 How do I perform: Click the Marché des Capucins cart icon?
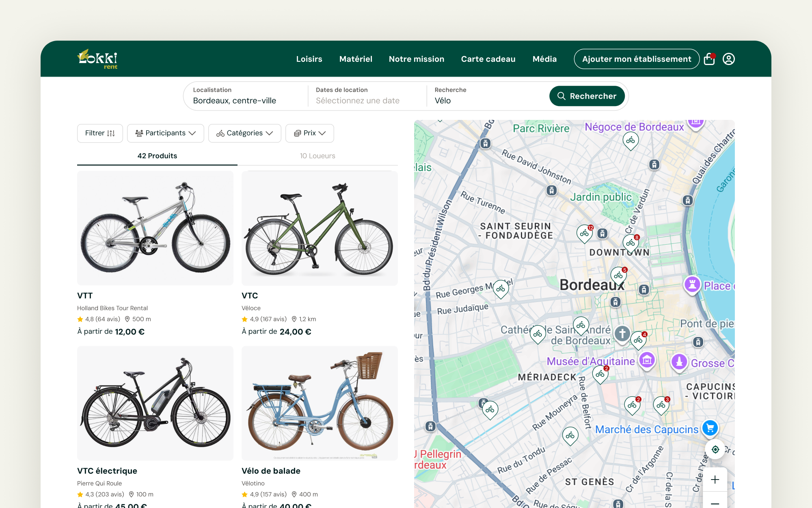[x=710, y=428]
